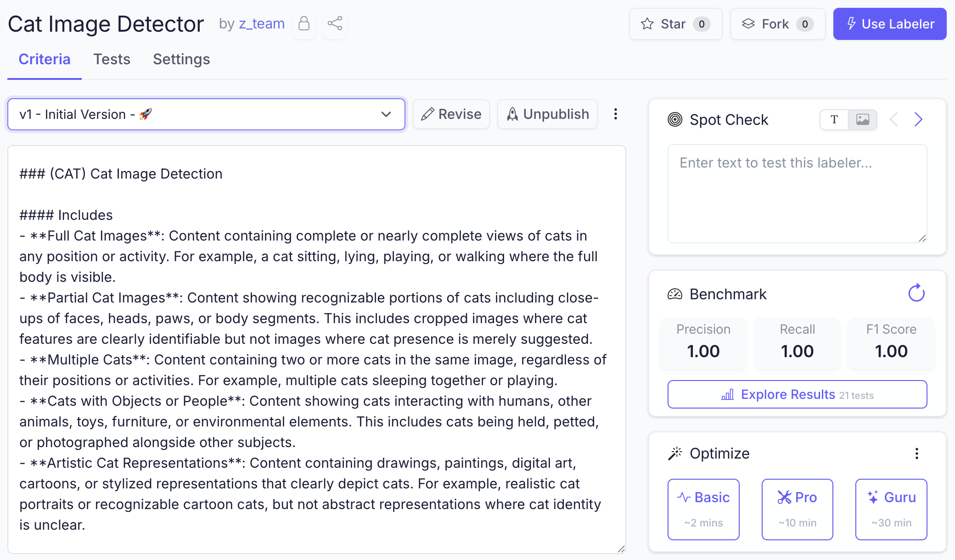Click the Use Labeler button
This screenshot has height=560, width=955.
click(x=889, y=24)
